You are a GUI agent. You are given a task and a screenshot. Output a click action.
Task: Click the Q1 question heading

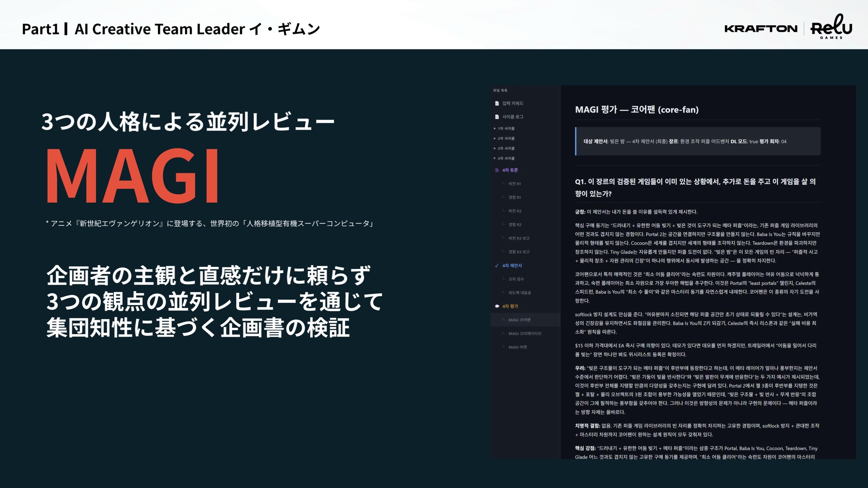click(695, 188)
